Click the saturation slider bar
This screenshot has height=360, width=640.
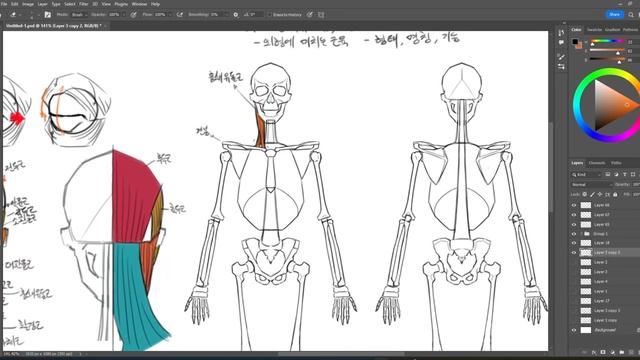click(606, 51)
